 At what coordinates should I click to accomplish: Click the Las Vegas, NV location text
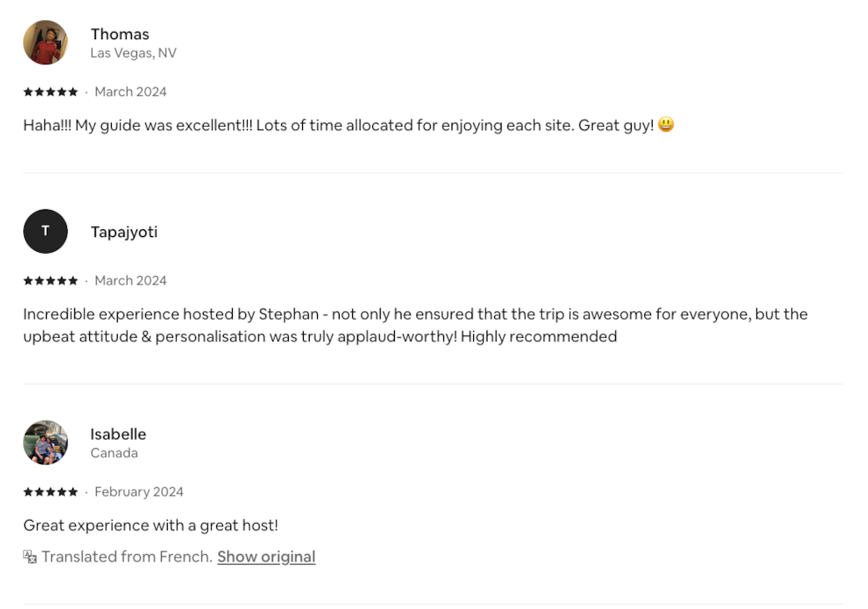pos(133,53)
